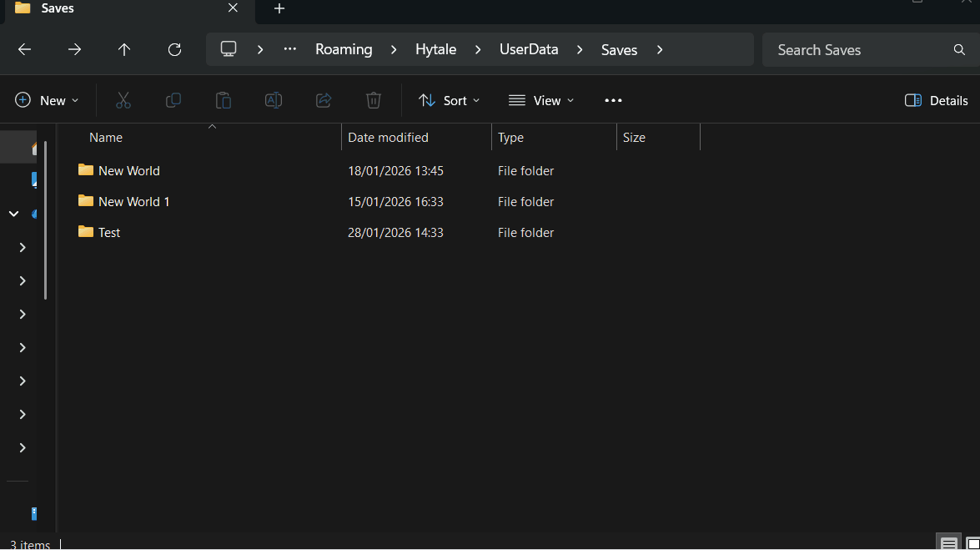980x550 pixels.
Task: Expand chevron after the monitor icon in address bar
Action: (x=260, y=49)
